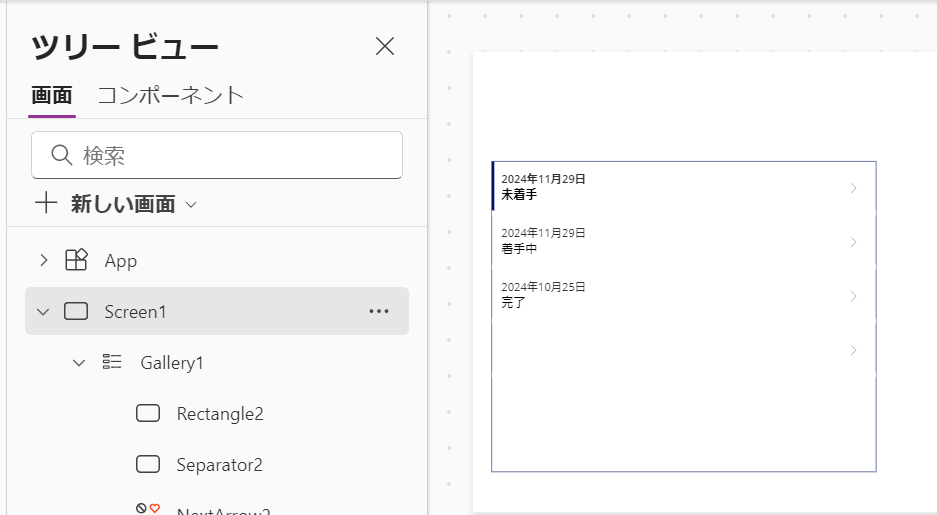Click the plus icon for 新しい画面
The height and width of the screenshot is (515, 937).
pos(46,203)
